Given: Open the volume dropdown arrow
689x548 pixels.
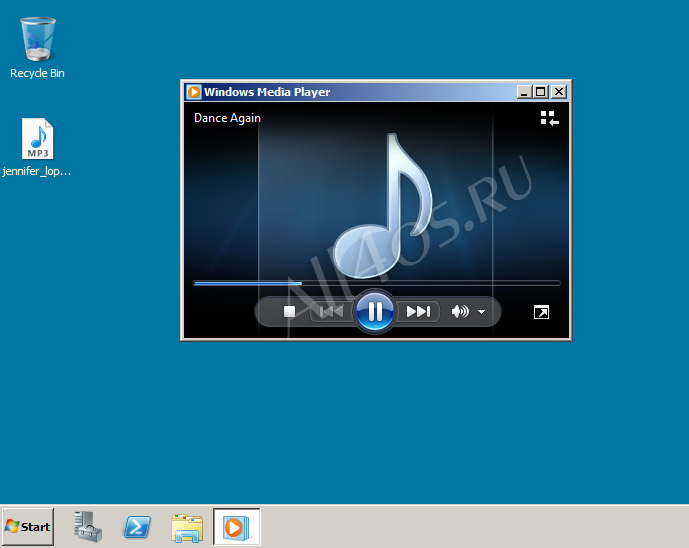Looking at the screenshot, I should point(482,312).
